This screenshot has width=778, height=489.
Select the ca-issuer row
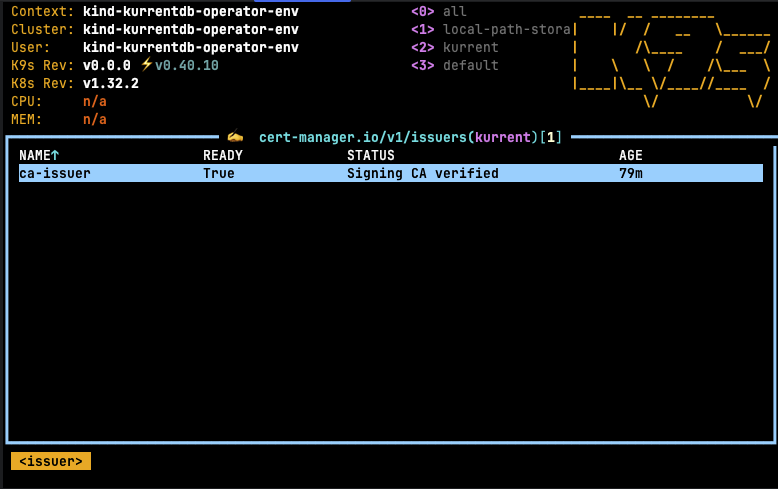[x=55, y=173]
